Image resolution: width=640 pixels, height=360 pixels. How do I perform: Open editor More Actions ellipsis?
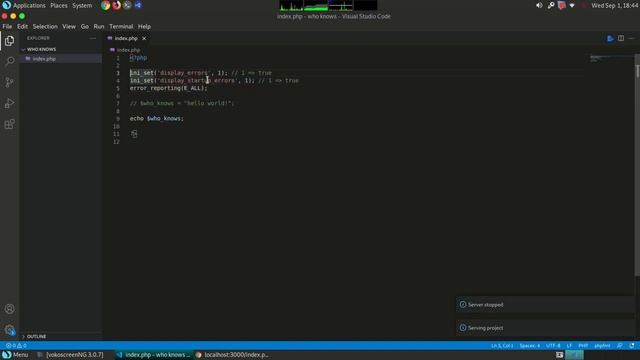tap(631, 38)
